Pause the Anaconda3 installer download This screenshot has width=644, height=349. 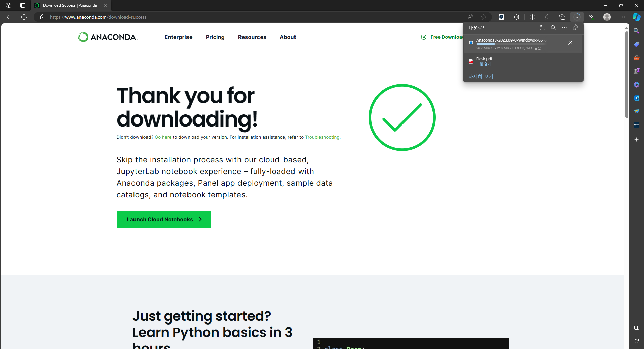(554, 43)
